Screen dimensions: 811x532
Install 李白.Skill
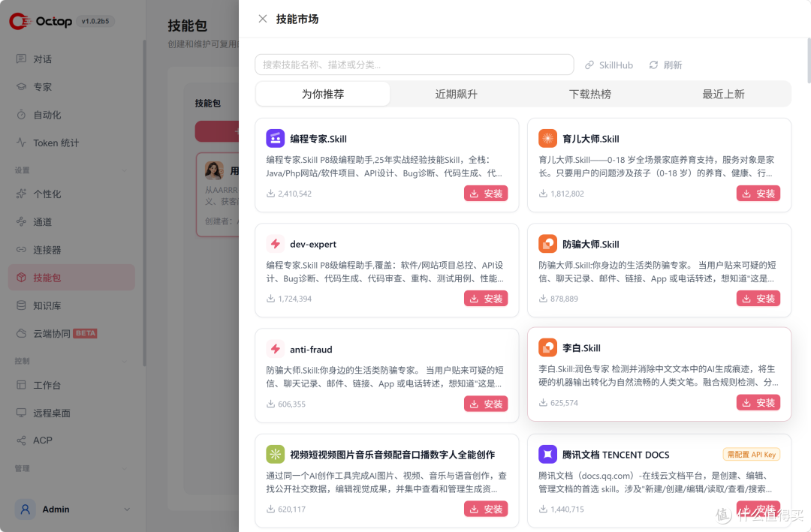[x=758, y=402]
